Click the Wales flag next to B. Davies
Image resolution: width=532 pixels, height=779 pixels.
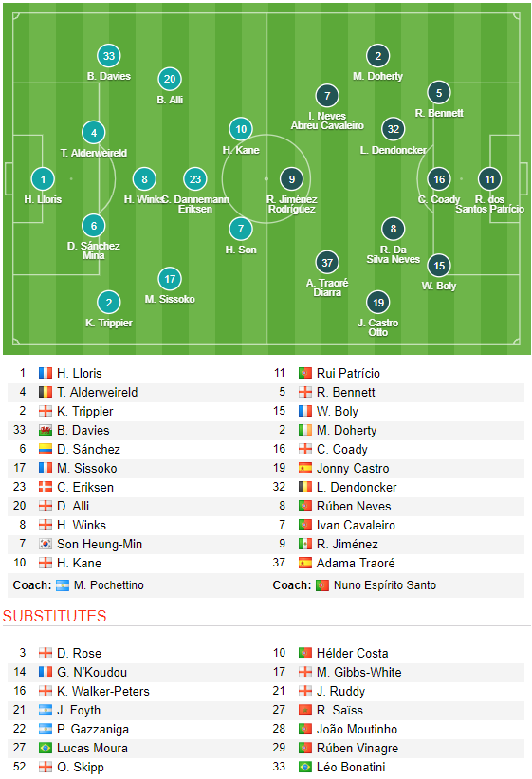coord(46,430)
